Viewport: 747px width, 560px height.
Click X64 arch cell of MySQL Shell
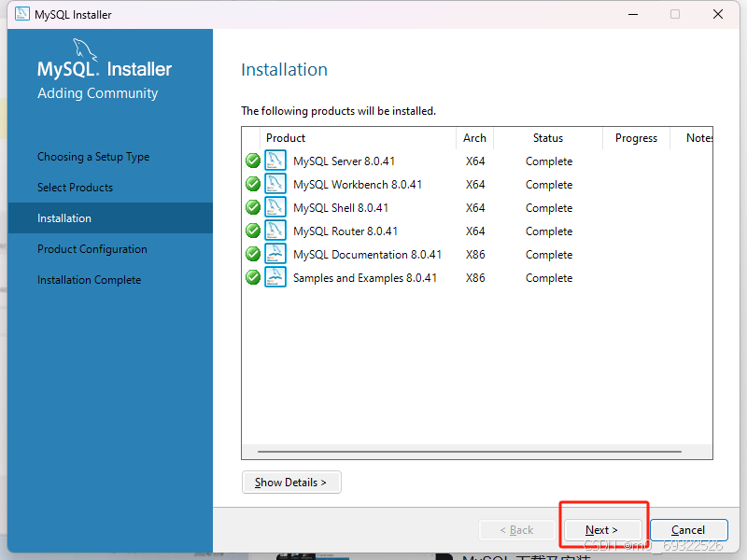point(475,208)
